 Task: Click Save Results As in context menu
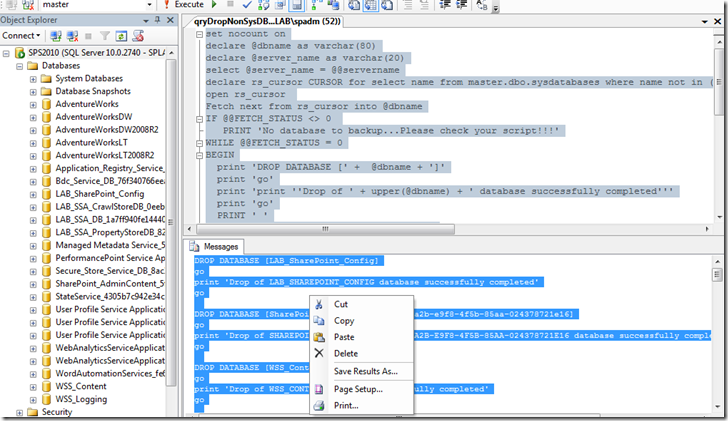click(365, 371)
